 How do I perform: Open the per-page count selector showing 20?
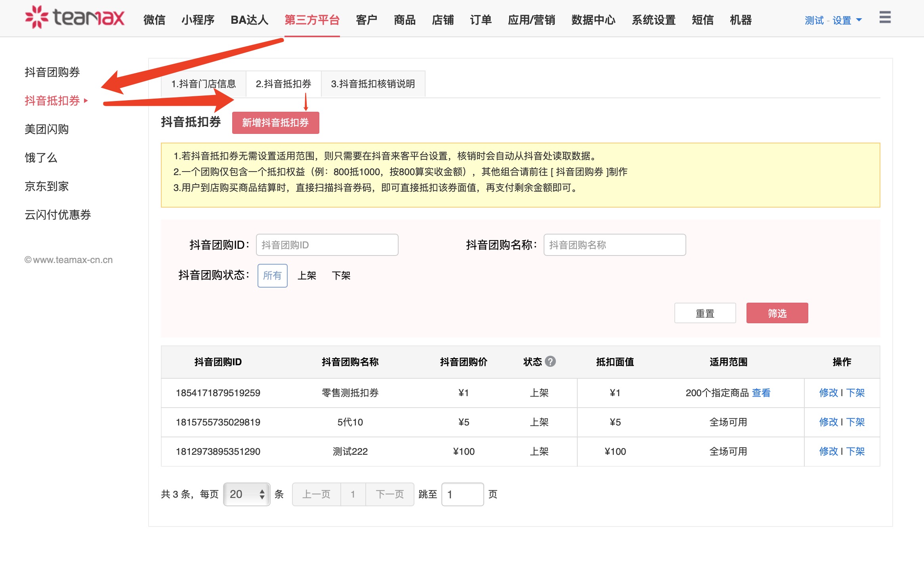click(x=246, y=494)
